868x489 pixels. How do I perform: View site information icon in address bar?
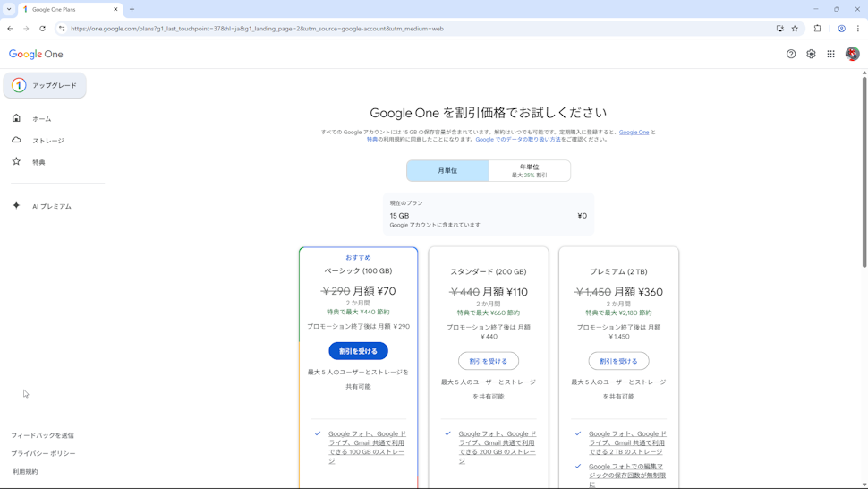tap(62, 29)
